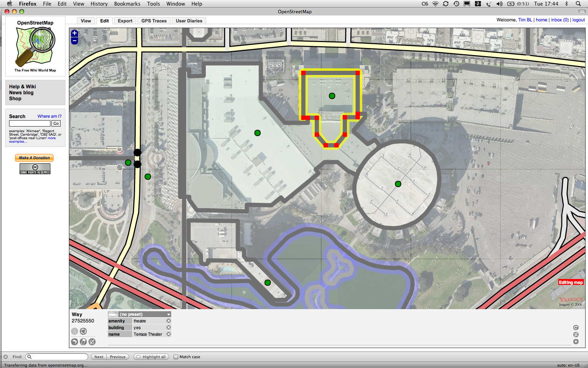Switch to the GPS Traces tab
The width and height of the screenshot is (588, 368).
click(154, 21)
